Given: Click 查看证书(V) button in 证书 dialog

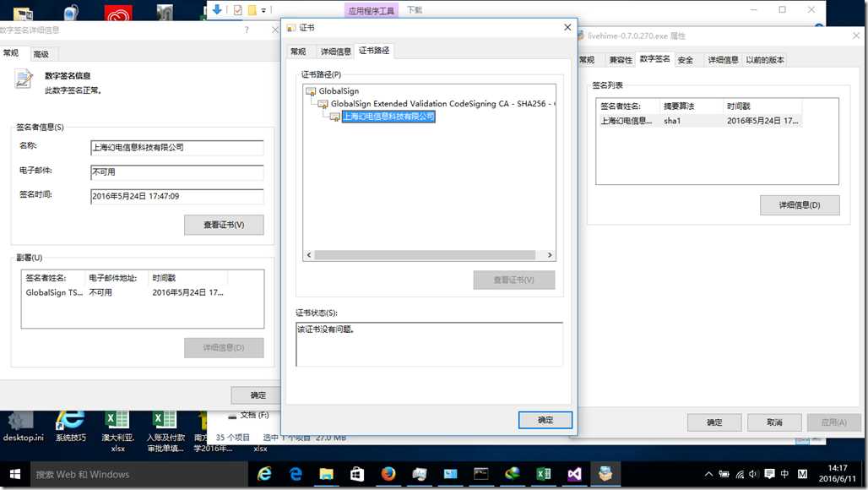Looking at the screenshot, I should (x=513, y=280).
